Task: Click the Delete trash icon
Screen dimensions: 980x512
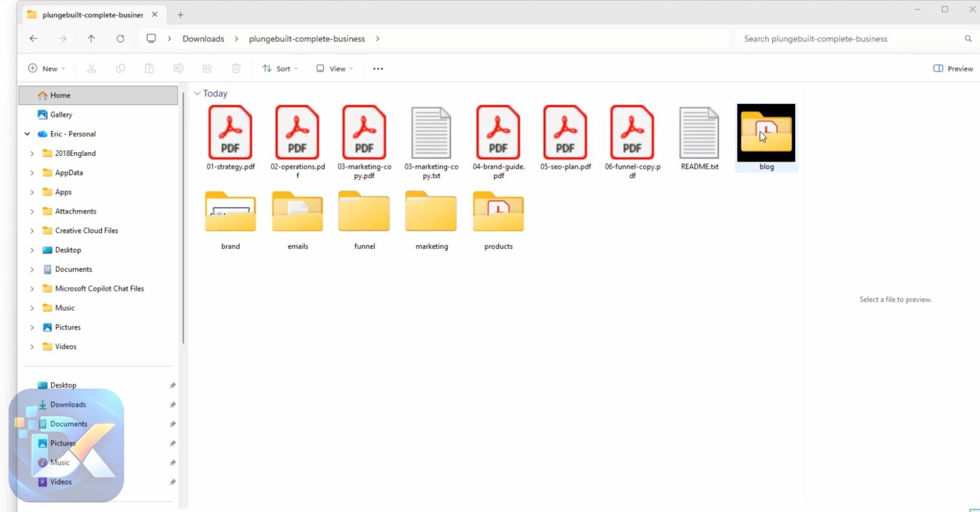Action: 236,69
